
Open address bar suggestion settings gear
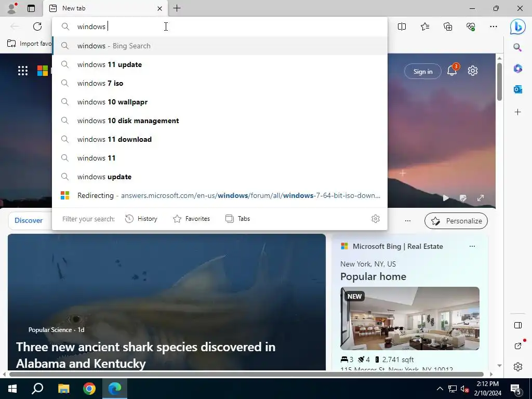pyautogui.click(x=375, y=219)
